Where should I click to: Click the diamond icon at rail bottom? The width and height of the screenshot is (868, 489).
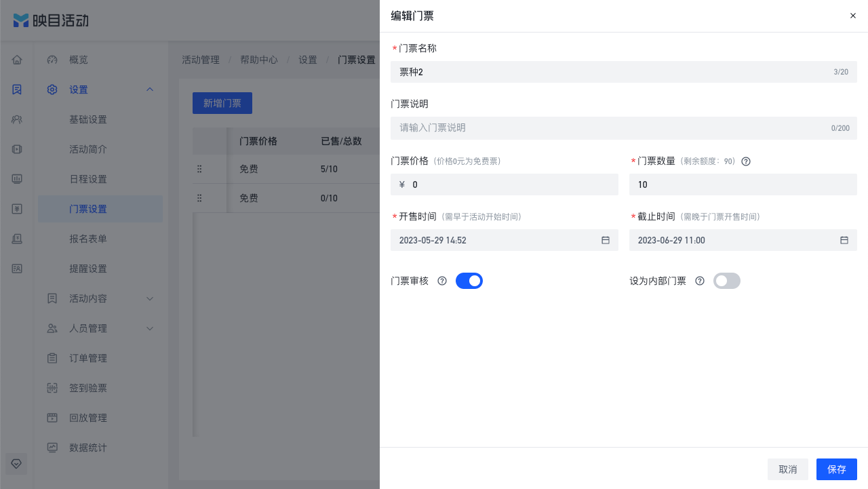tap(17, 463)
